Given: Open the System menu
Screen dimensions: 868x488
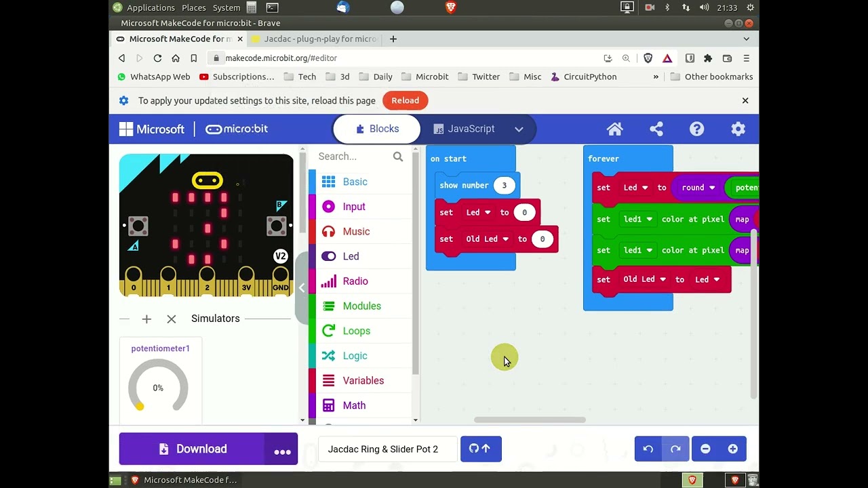Looking at the screenshot, I should [x=226, y=7].
